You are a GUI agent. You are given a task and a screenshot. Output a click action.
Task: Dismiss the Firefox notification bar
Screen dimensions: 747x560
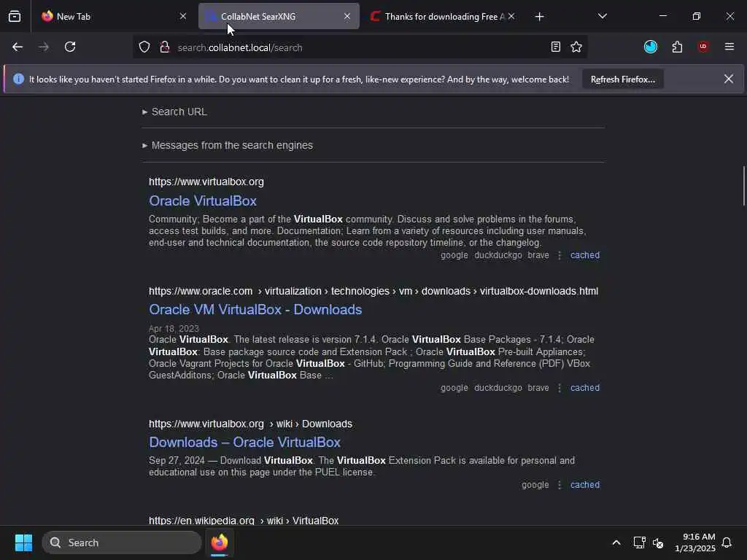click(729, 79)
